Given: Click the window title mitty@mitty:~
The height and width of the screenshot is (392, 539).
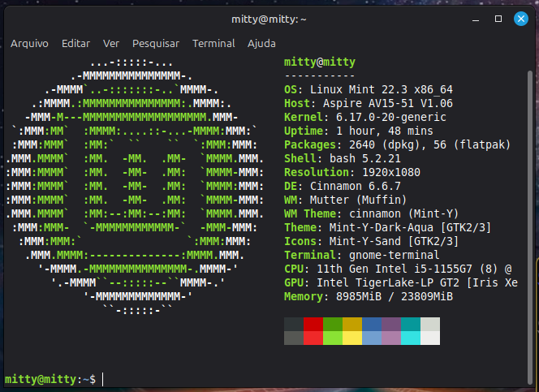Looking at the screenshot, I should pyautogui.click(x=269, y=19).
